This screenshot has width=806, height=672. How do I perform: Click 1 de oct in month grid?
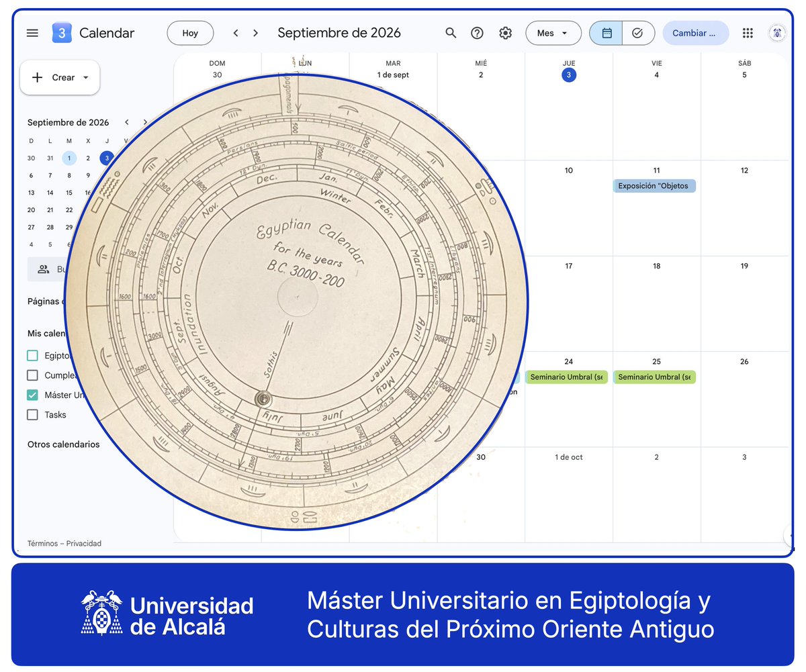[569, 457]
